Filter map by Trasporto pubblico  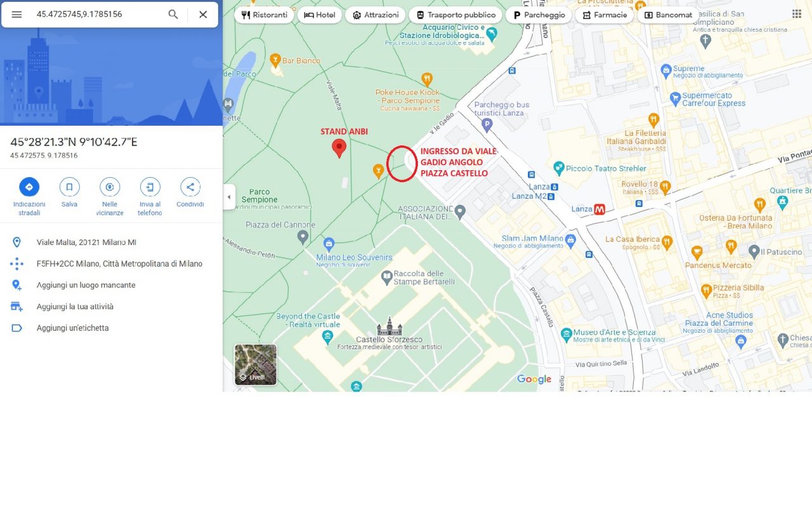[x=455, y=15]
